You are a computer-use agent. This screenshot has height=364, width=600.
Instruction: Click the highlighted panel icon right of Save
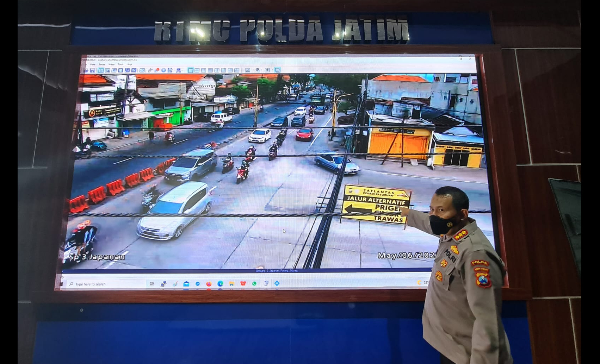point(101,70)
